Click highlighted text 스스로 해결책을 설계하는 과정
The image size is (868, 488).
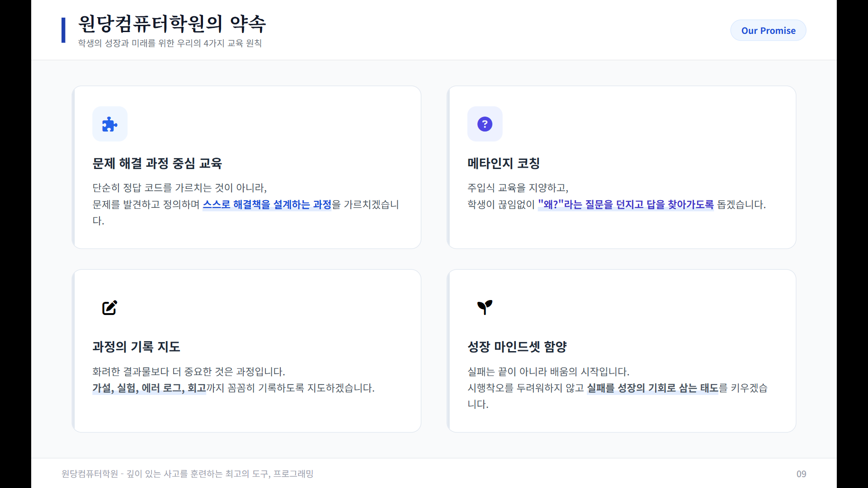pos(267,205)
